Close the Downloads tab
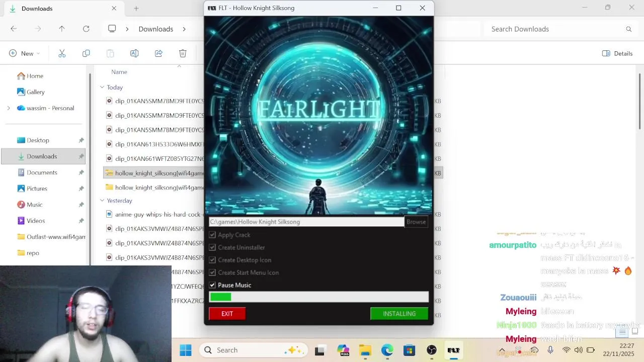The image size is (644, 362). click(x=114, y=9)
